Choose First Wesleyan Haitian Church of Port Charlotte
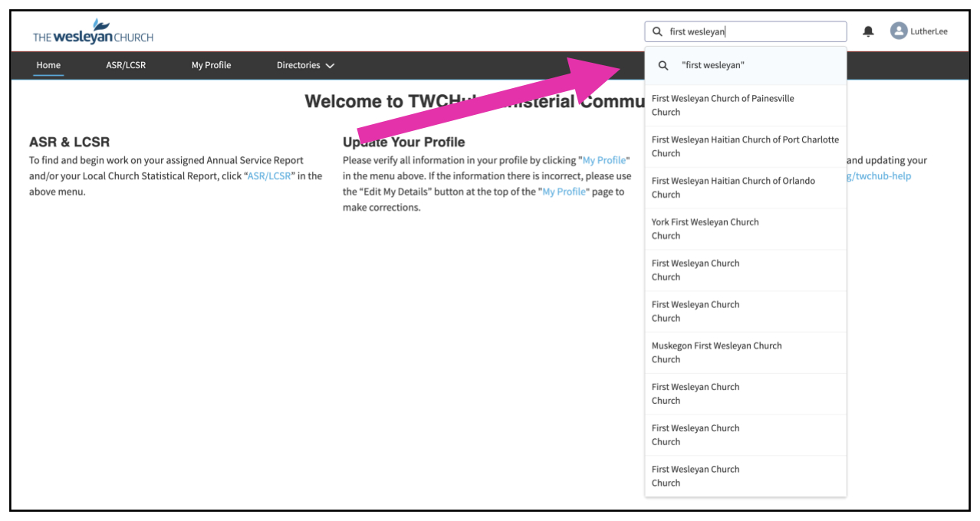 click(745, 146)
